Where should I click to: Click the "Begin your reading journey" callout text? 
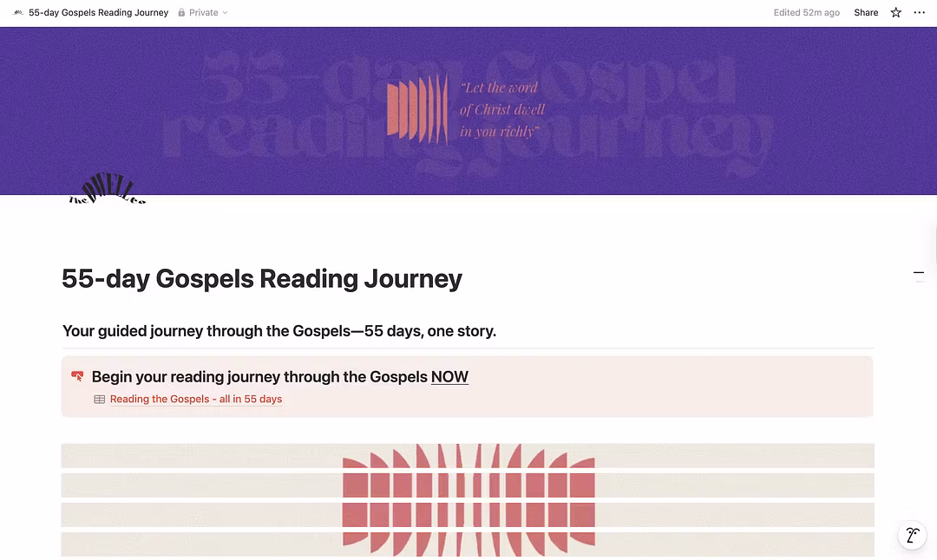(259, 377)
